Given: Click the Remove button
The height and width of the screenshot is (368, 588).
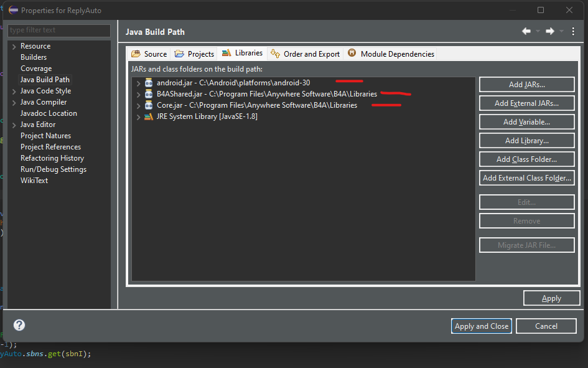Looking at the screenshot, I should click(x=526, y=221).
